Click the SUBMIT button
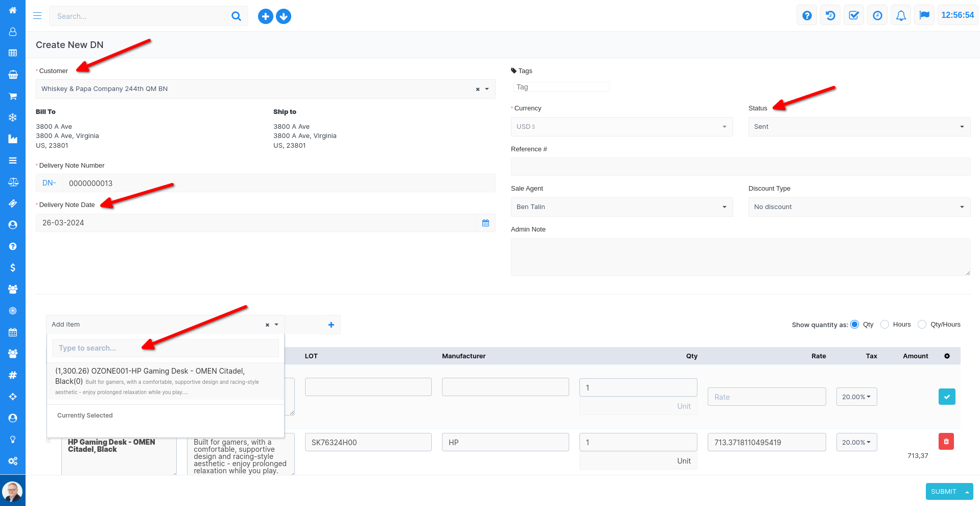The height and width of the screenshot is (506, 980). click(x=943, y=491)
